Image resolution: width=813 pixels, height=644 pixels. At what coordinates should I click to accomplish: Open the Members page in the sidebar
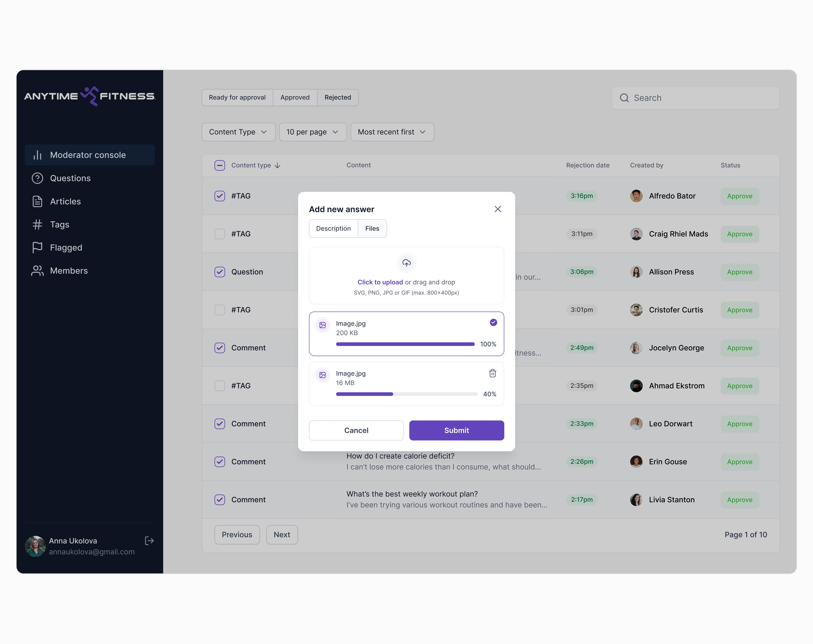click(x=69, y=271)
